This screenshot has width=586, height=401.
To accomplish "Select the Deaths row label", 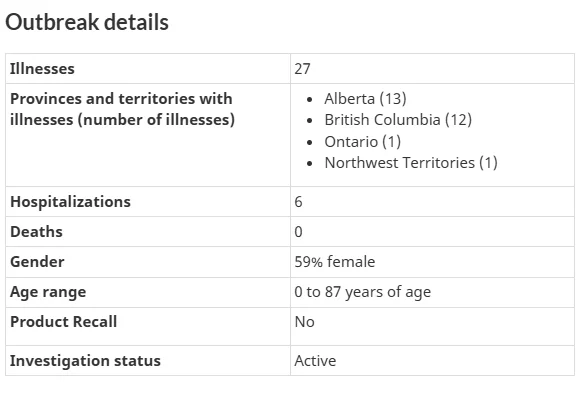I will click(x=36, y=232).
